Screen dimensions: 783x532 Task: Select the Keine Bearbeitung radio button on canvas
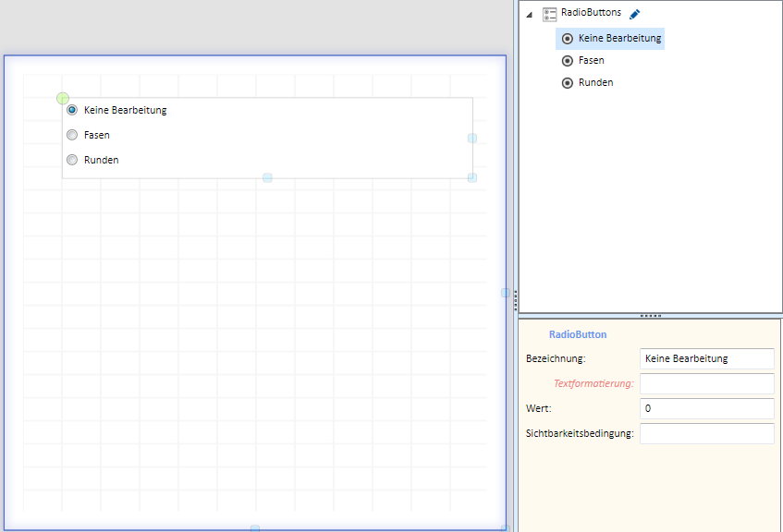point(72,110)
